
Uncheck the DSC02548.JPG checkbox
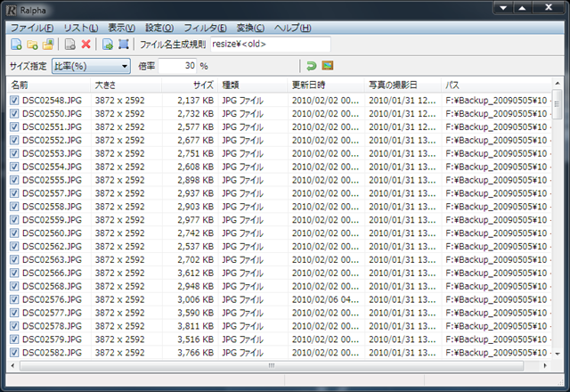coord(14,100)
